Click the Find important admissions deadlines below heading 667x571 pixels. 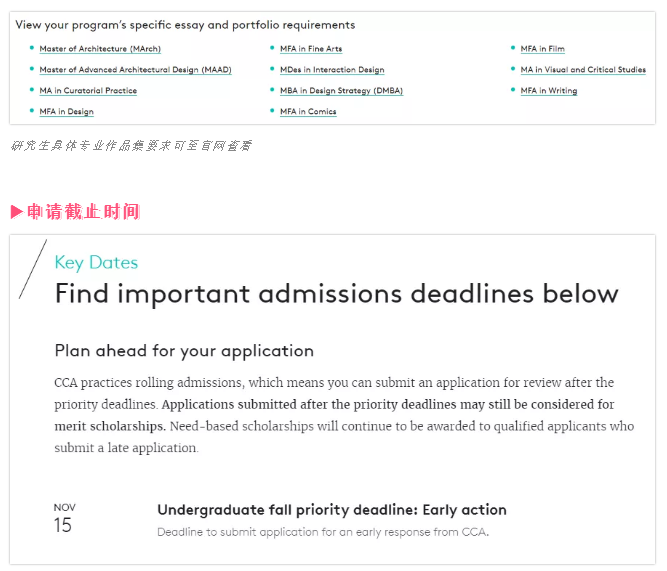pyautogui.click(x=336, y=294)
